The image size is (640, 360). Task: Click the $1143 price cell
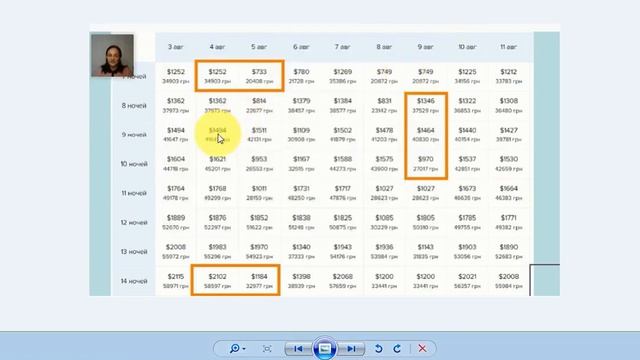(426, 251)
